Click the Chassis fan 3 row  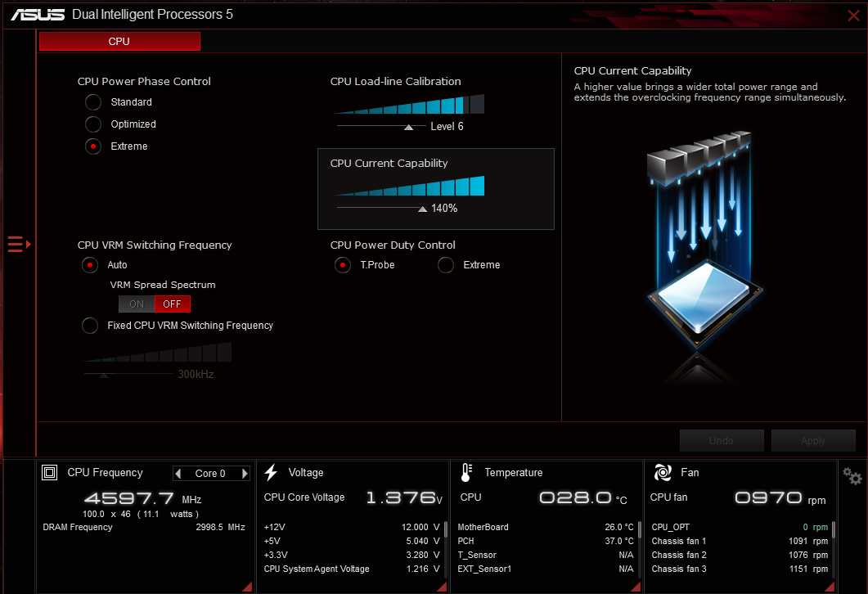pyautogui.click(x=740, y=569)
